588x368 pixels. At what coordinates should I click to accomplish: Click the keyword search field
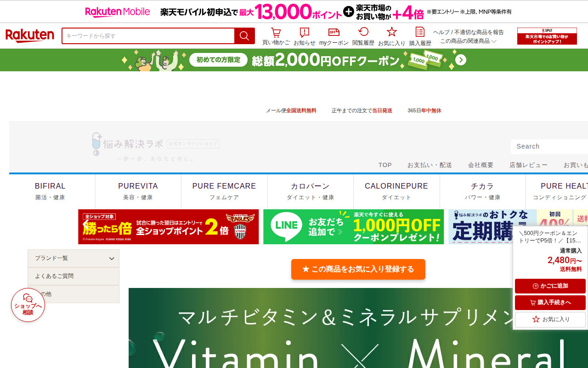[148, 36]
